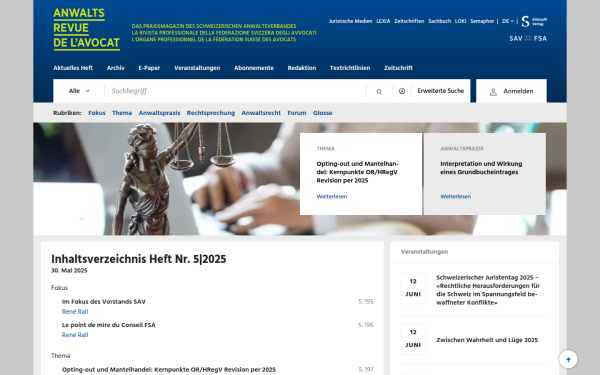Image resolution: width=600 pixels, height=375 pixels.
Task: Open the Veranstaltungen menu item
Action: tap(197, 68)
